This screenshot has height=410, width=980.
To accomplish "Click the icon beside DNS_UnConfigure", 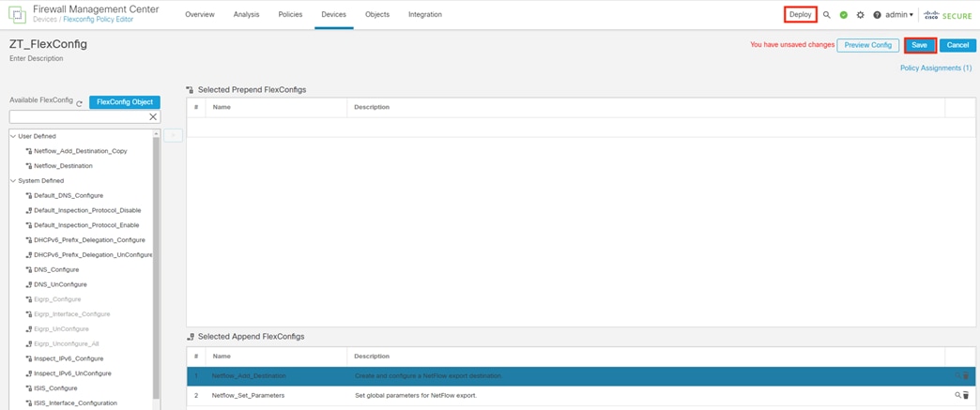I will click(29, 284).
